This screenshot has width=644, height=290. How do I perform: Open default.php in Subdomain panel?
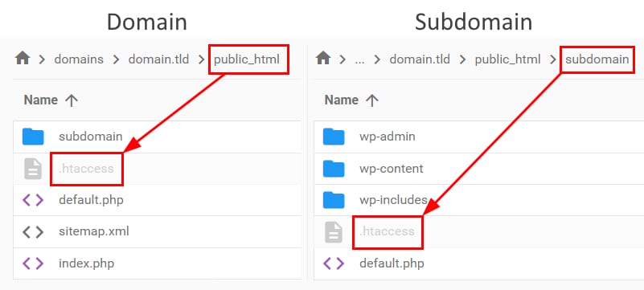(392, 263)
